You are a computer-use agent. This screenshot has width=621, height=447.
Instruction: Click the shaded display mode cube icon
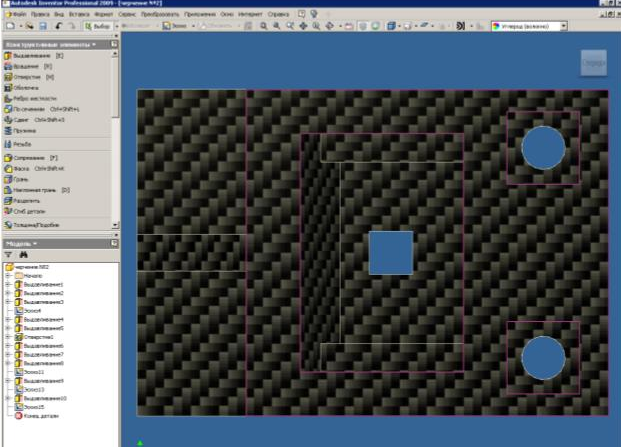[391, 26]
